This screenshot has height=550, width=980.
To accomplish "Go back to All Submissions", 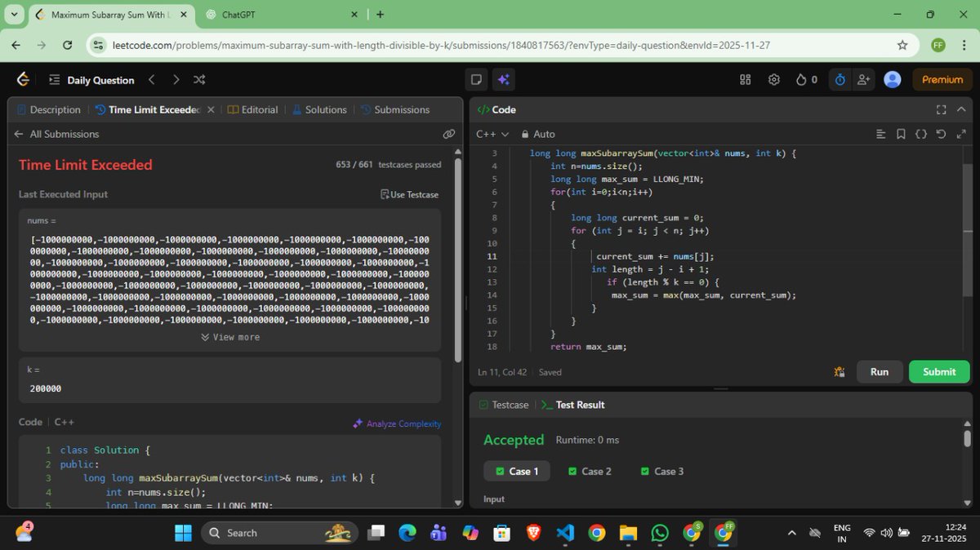I will coord(56,134).
